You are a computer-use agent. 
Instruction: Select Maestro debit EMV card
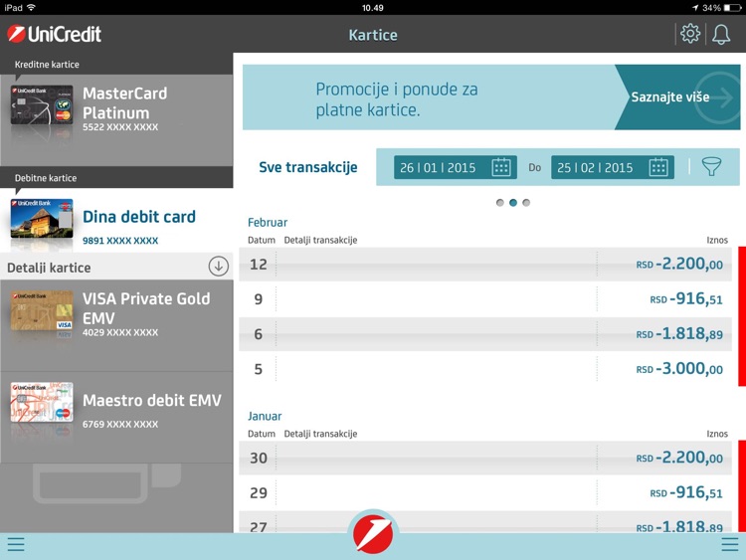[x=116, y=408]
